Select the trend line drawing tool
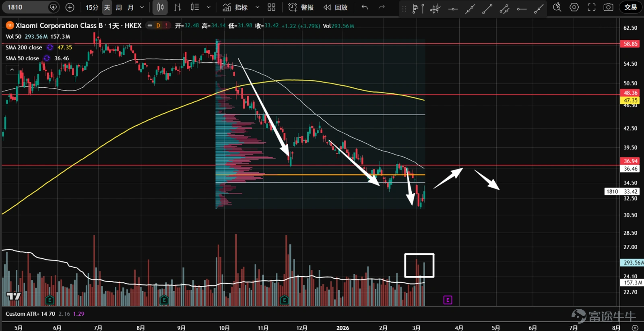 click(487, 8)
